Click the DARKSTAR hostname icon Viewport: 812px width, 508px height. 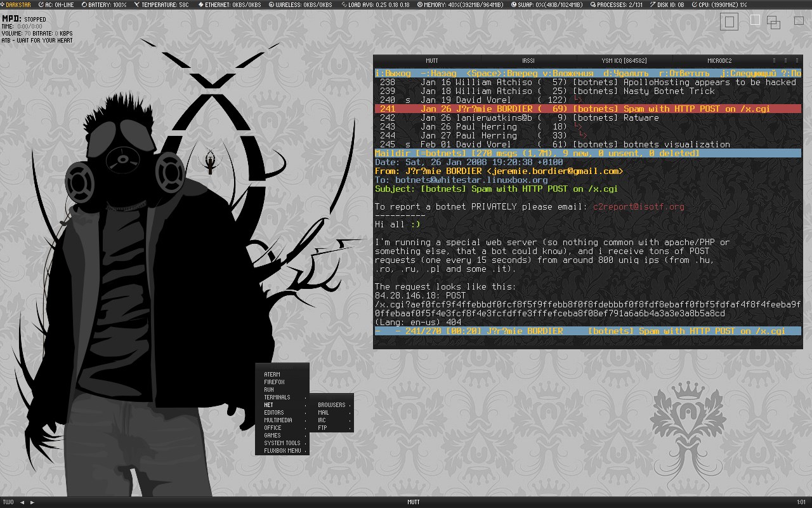point(3,4)
